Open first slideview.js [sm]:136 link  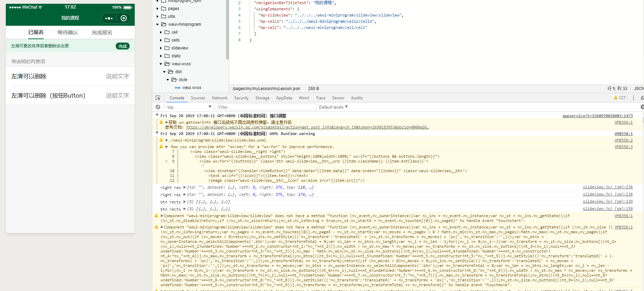click(x=608, y=187)
